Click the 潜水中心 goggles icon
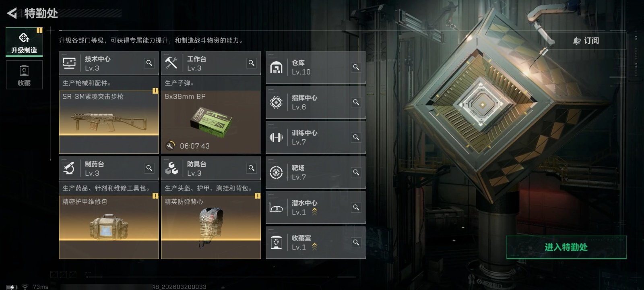The height and width of the screenshot is (290, 644). [276, 208]
